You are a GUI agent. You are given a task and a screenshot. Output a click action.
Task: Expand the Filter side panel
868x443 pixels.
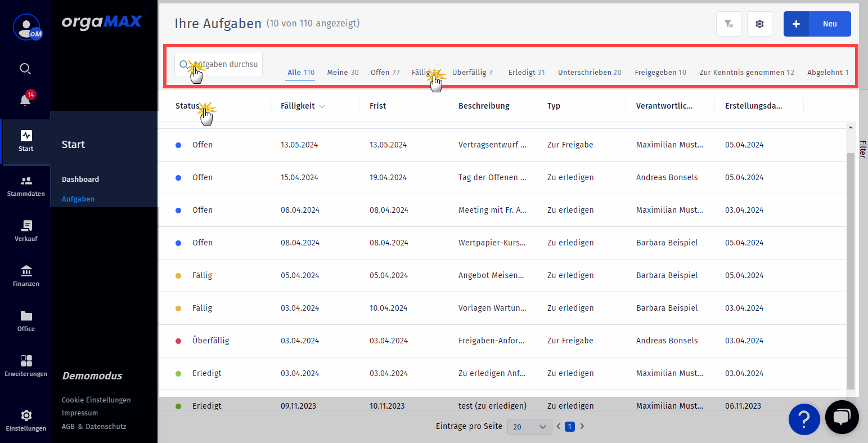(862, 149)
